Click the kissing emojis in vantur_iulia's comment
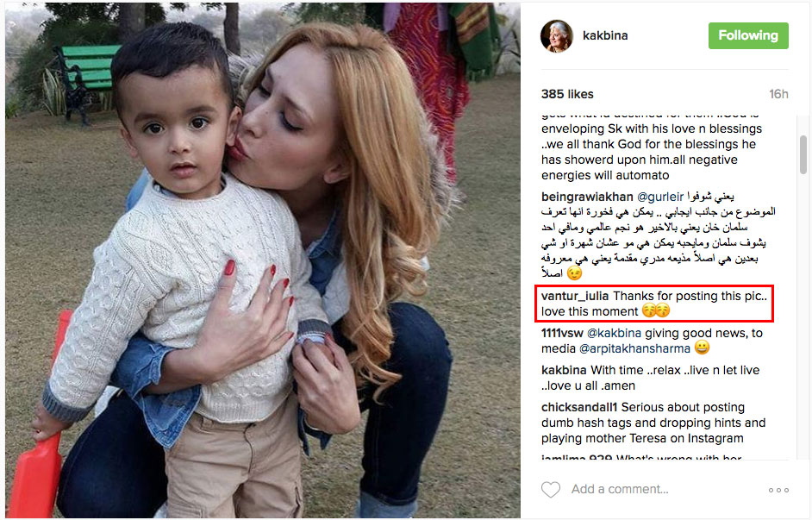This screenshot has height=520, width=812. coord(656,310)
